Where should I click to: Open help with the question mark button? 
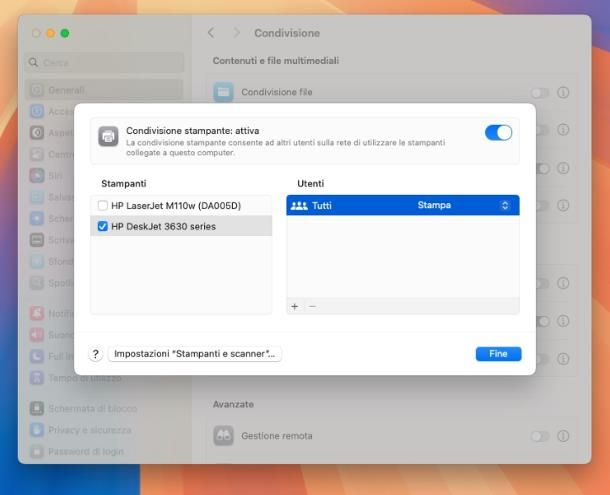pyautogui.click(x=96, y=354)
